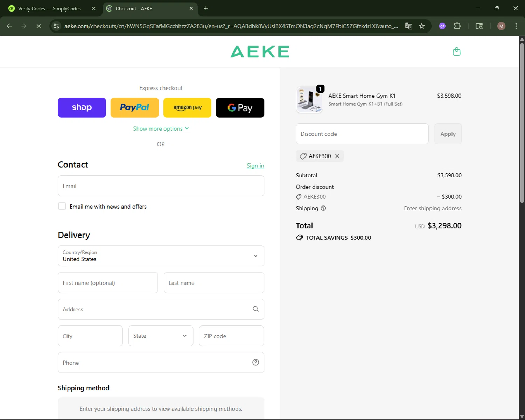
Task: Pay with PayPal button
Action: (x=134, y=107)
